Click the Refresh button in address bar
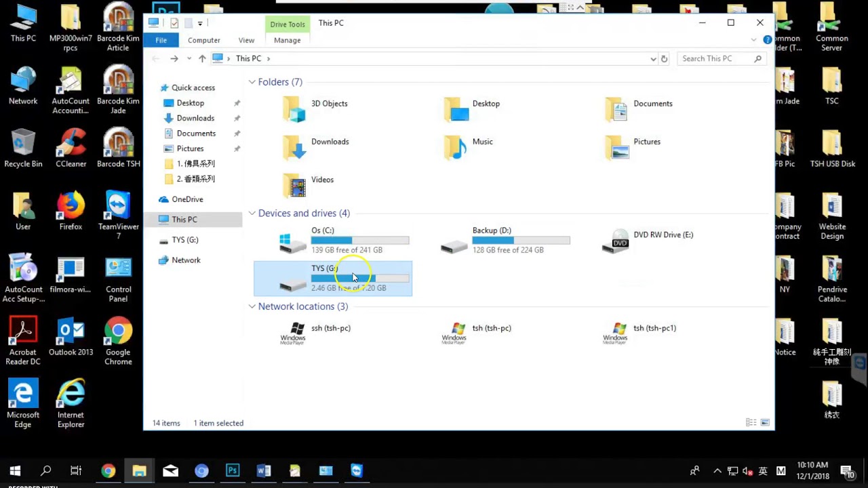868x488 pixels. point(665,59)
